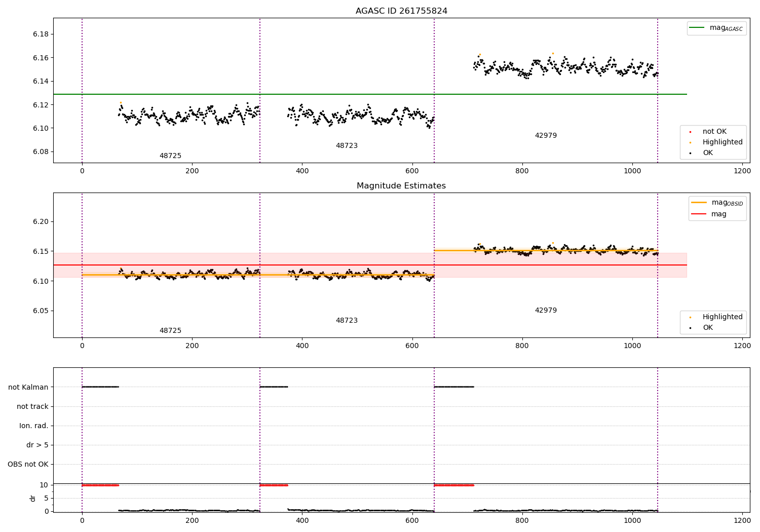Click the 6.20 tick on middle plot y-axis
This screenshot has width=760, height=532.
tap(41, 222)
